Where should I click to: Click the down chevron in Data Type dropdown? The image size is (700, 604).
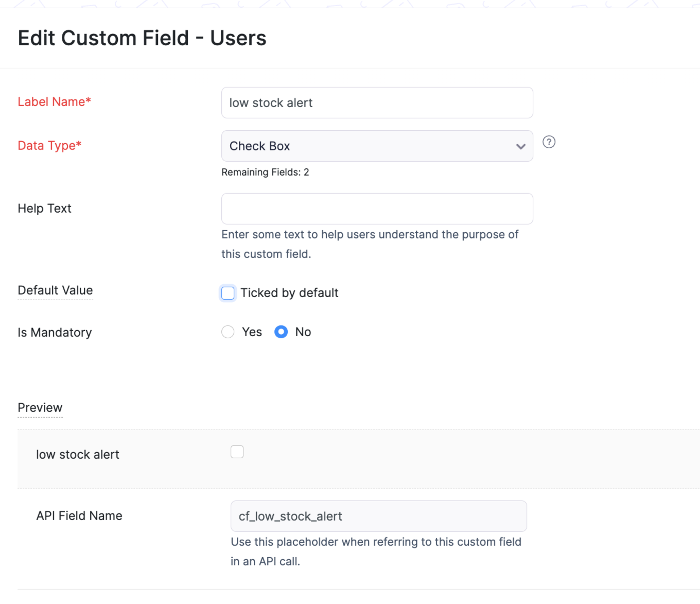point(521,147)
